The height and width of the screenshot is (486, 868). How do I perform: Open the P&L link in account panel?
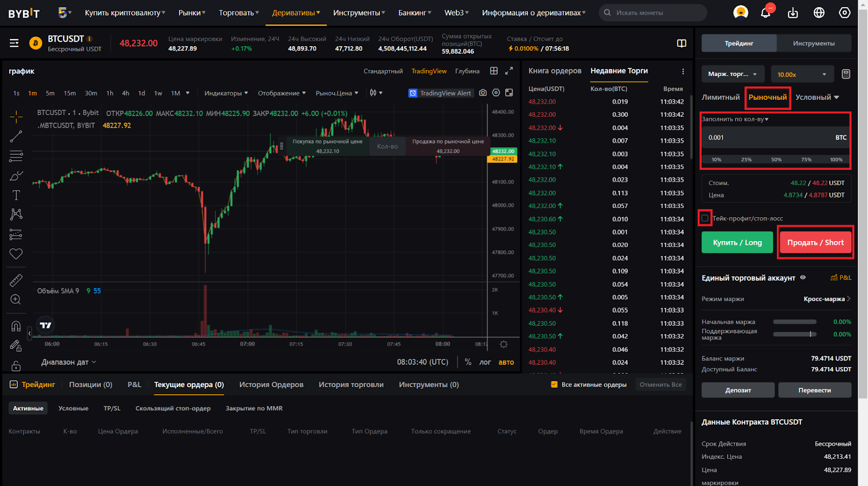click(x=841, y=277)
